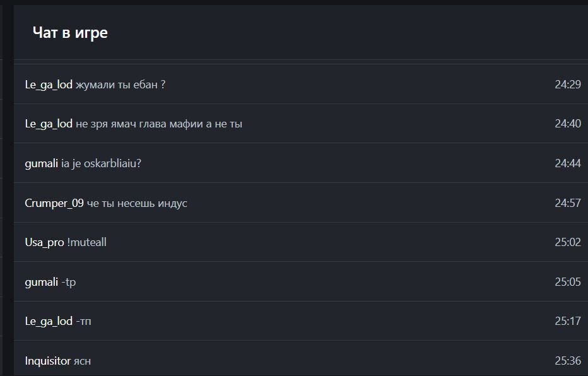
Task: Click the 24:29 timestamp
Action: 567,85
